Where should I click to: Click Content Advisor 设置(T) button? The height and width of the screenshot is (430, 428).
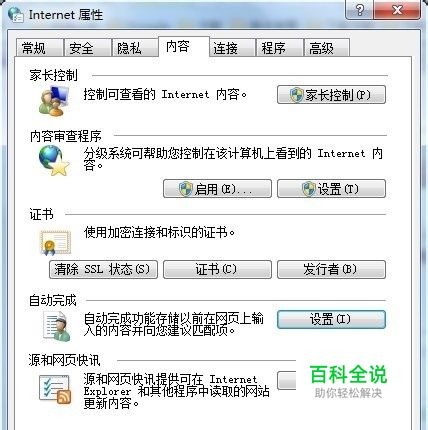pyautogui.click(x=331, y=189)
